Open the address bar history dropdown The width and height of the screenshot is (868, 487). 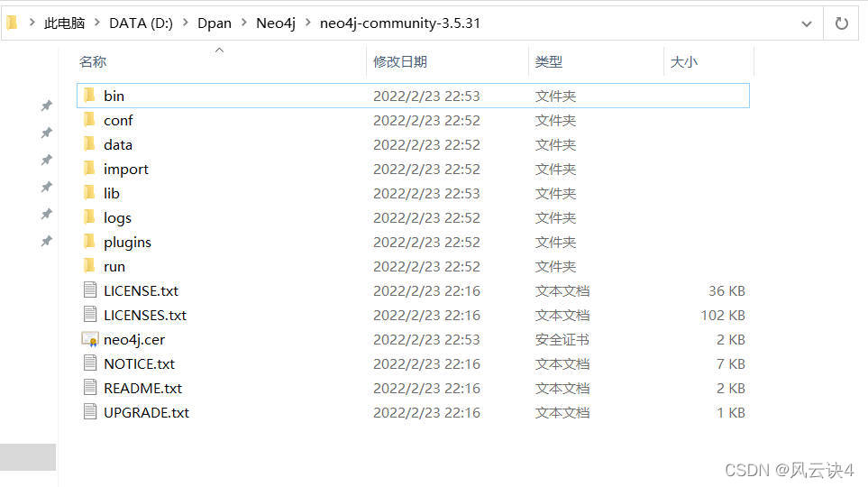coord(807,23)
